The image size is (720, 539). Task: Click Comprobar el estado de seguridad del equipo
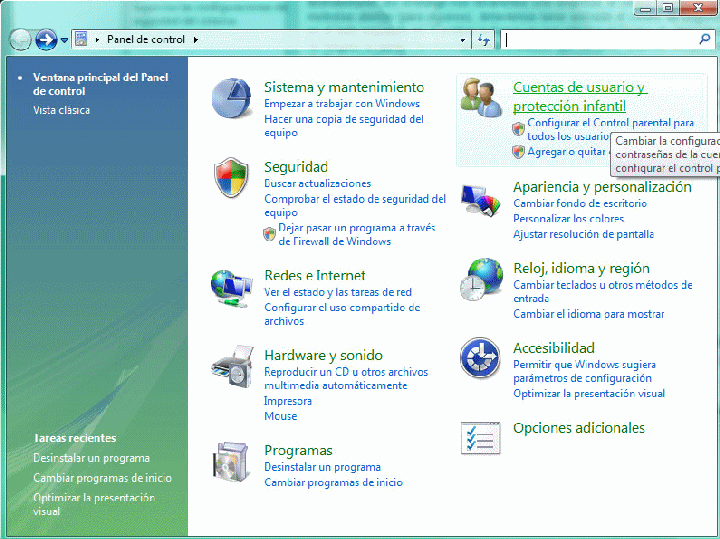click(x=355, y=206)
